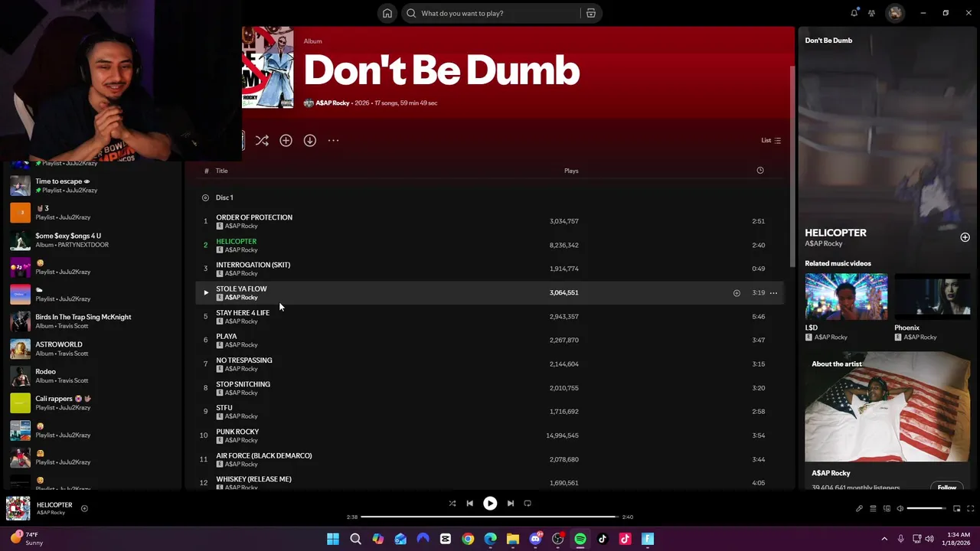Screen dimensions: 980x551
Task: Change the List view mode
Action: coord(770,141)
